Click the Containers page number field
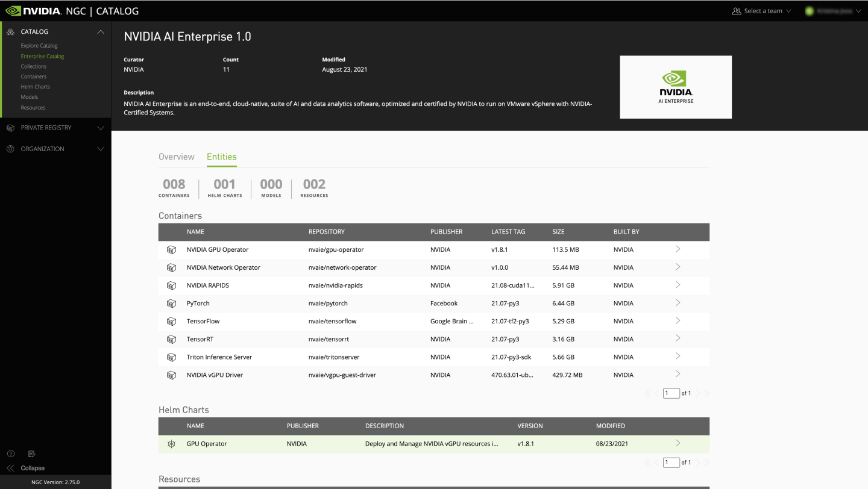The height and width of the screenshot is (489, 868). [670, 393]
